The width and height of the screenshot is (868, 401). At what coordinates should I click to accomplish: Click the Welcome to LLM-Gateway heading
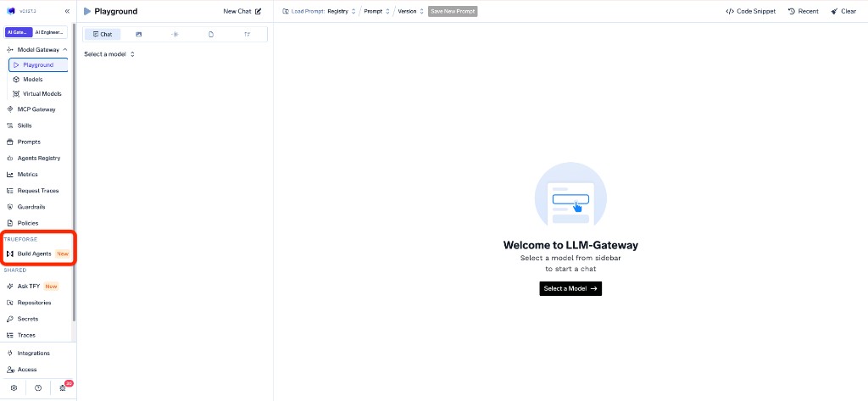[x=570, y=245]
